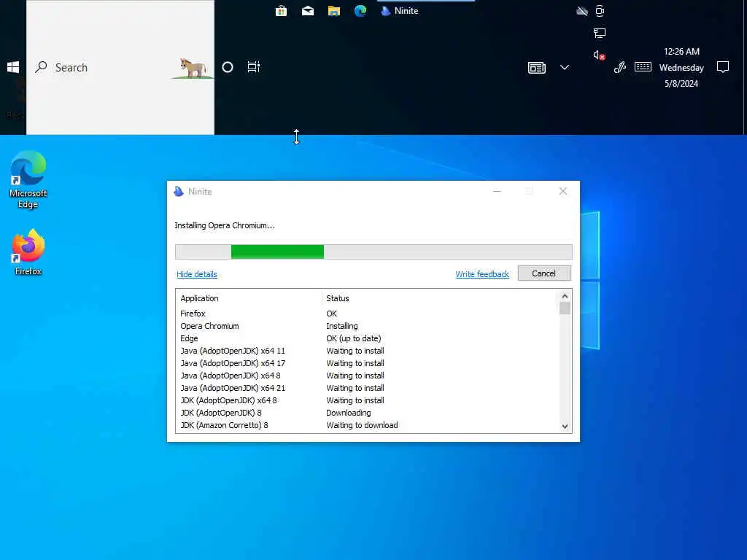This screenshot has height=560, width=747.
Task: Click the Hide details link
Action: (x=197, y=274)
